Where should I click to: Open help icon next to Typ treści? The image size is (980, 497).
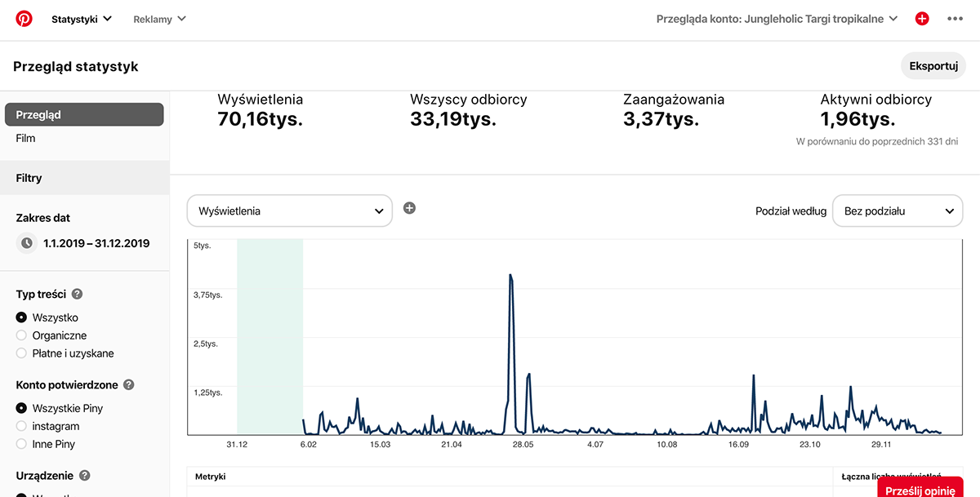pyautogui.click(x=77, y=295)
